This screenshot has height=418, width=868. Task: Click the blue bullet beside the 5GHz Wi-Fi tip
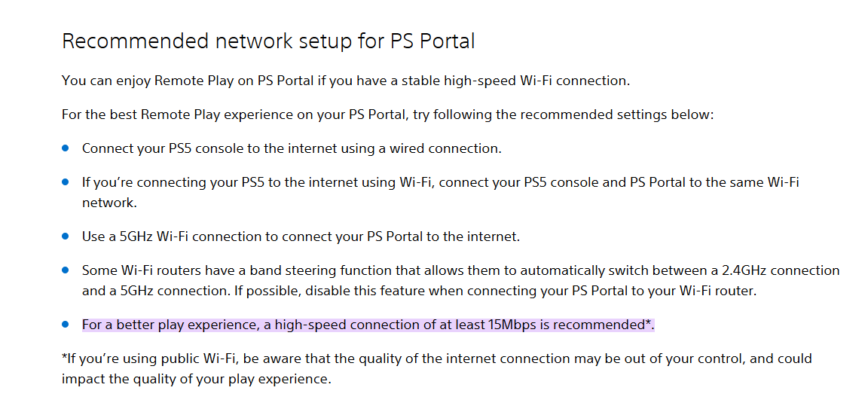(66, 236)
